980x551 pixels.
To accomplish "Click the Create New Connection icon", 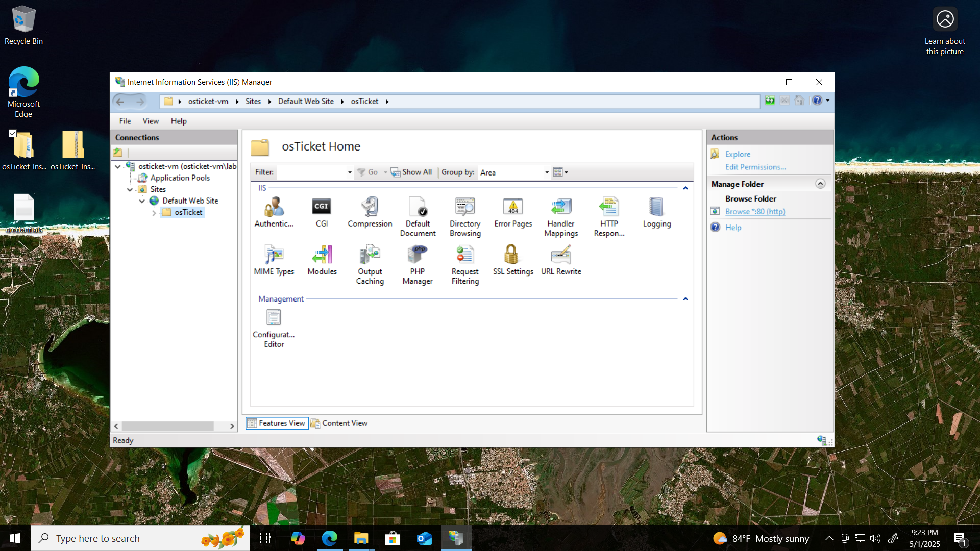I will (x=118, y=152).
